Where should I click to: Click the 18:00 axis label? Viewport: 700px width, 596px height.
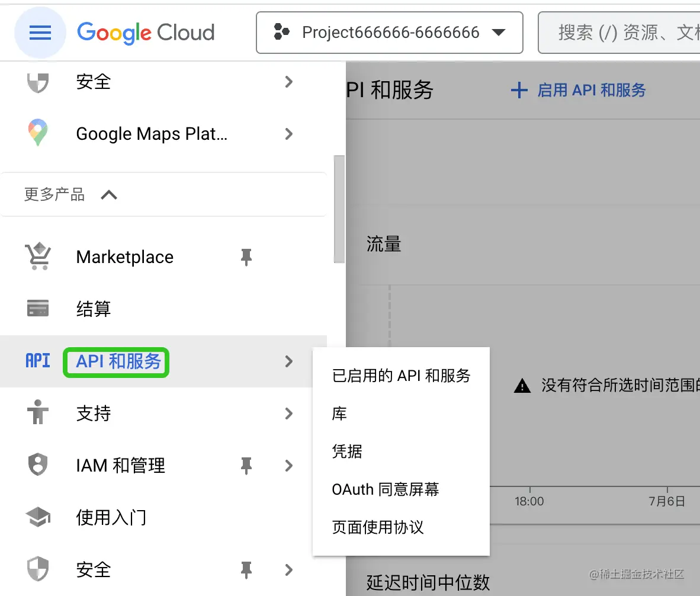[529, 501]
